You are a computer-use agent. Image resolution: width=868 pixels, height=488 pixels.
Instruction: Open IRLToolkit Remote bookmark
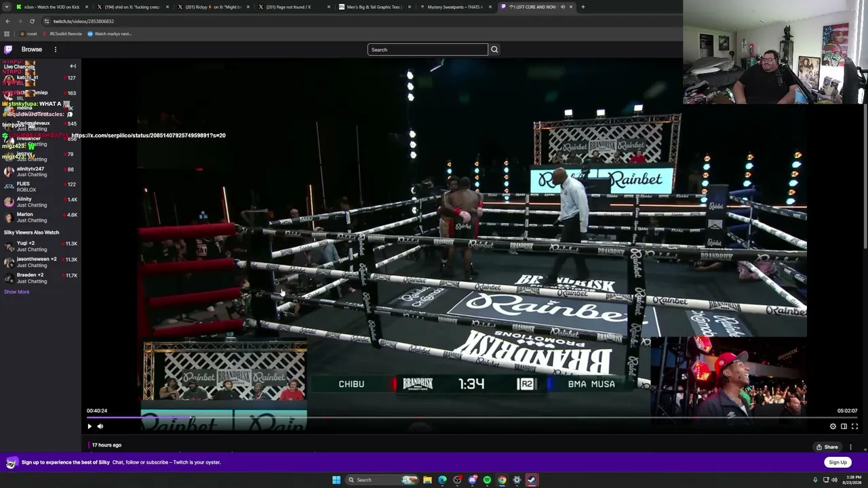pyautogui.click(x=62, y=34)
